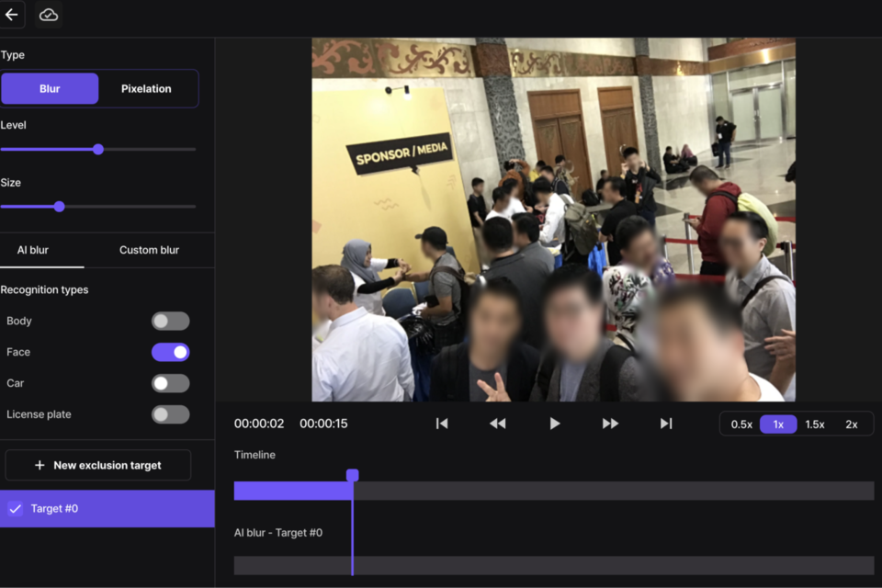Uncheck the Target #0 checkbox

point(16,508)
